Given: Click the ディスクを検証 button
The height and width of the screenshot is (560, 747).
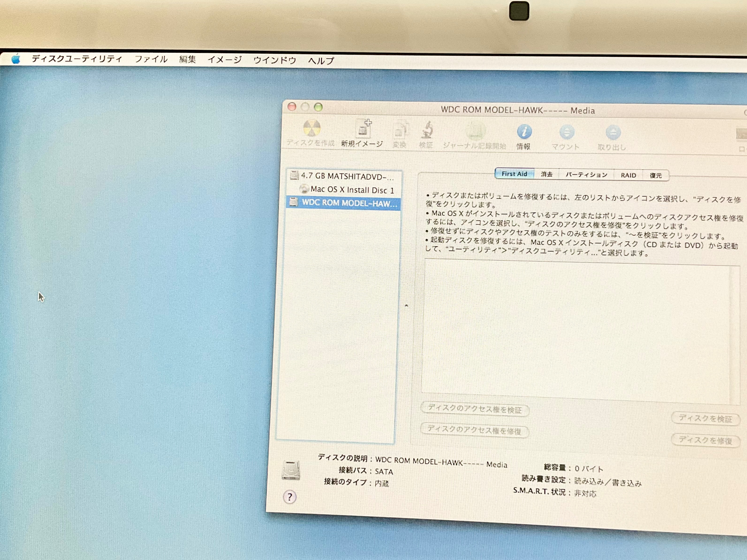Looking at the screenshot, I should tap(705, 419).
